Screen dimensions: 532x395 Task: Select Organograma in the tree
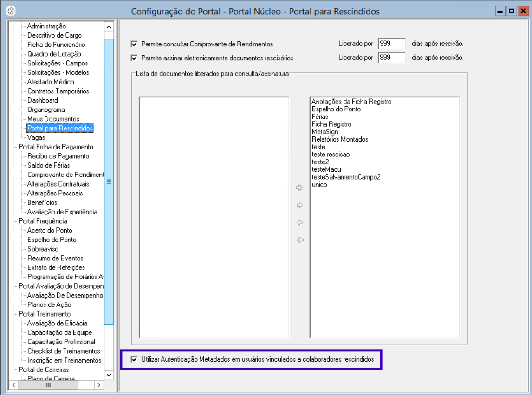pyautogui.click(x=46, y=110)
